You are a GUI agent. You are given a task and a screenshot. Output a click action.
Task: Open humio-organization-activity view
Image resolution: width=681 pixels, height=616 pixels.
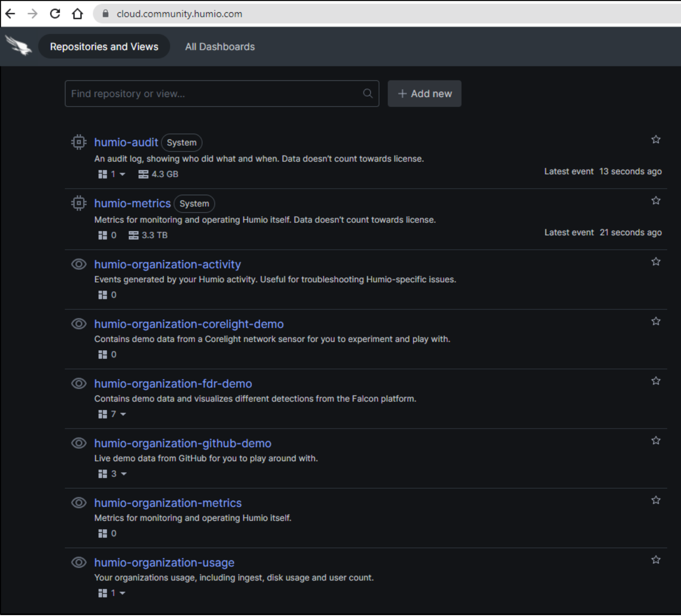coord(168,264)
